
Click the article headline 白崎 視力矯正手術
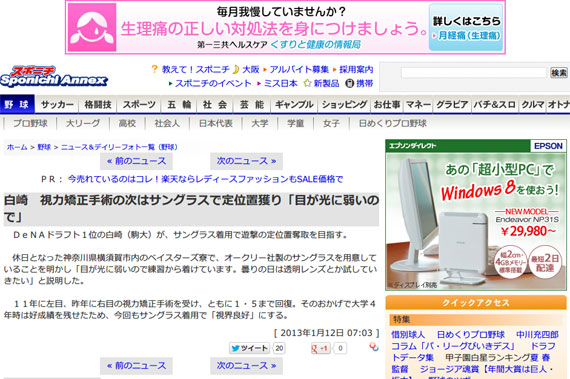pos(191,209)
